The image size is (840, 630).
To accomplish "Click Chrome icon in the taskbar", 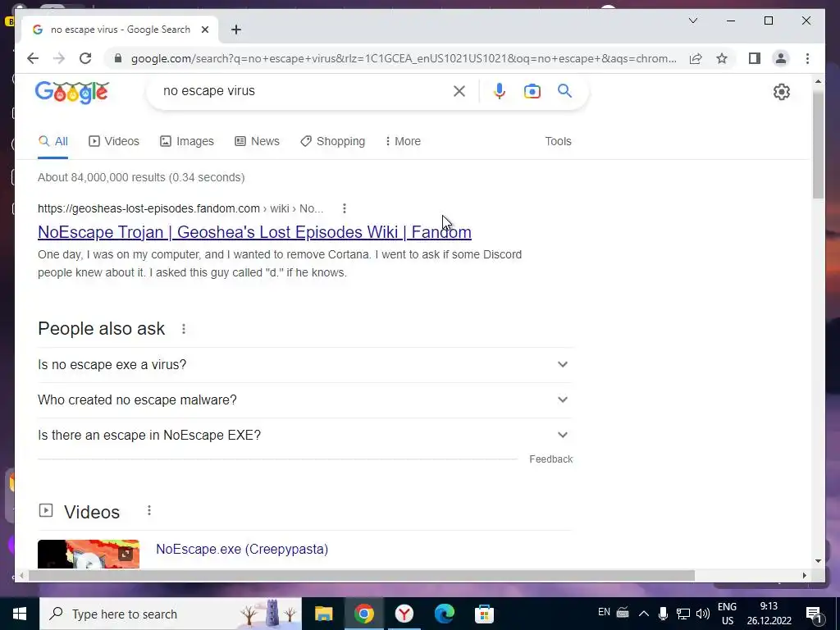I will coord(363,614).
